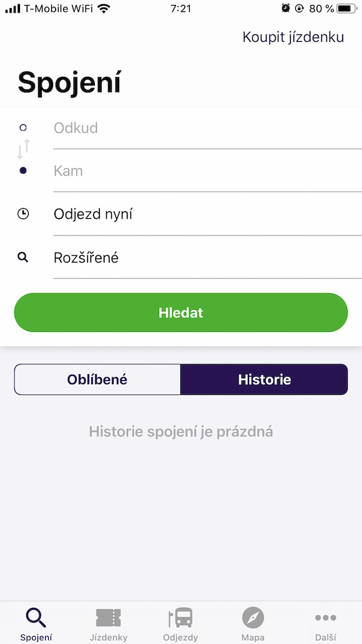Tap the hollow origin circle icon
The image size is (362, 644).
click(x=23, y=127)
